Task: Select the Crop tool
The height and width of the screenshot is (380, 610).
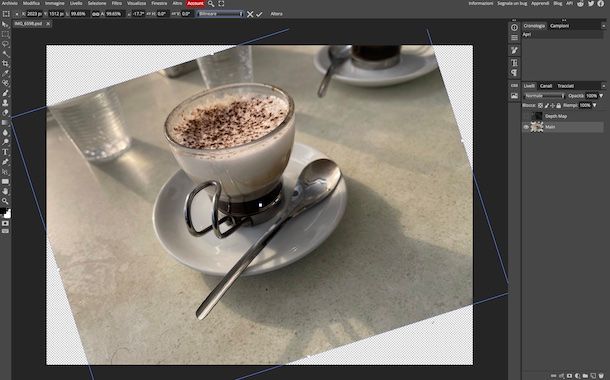Action: click(5, 63)
